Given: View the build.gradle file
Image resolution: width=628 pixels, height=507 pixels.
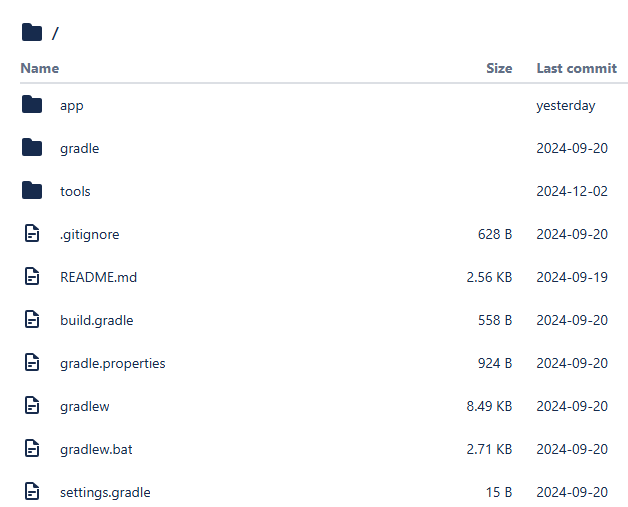Looking at the screenshot, I should [96, 320].
